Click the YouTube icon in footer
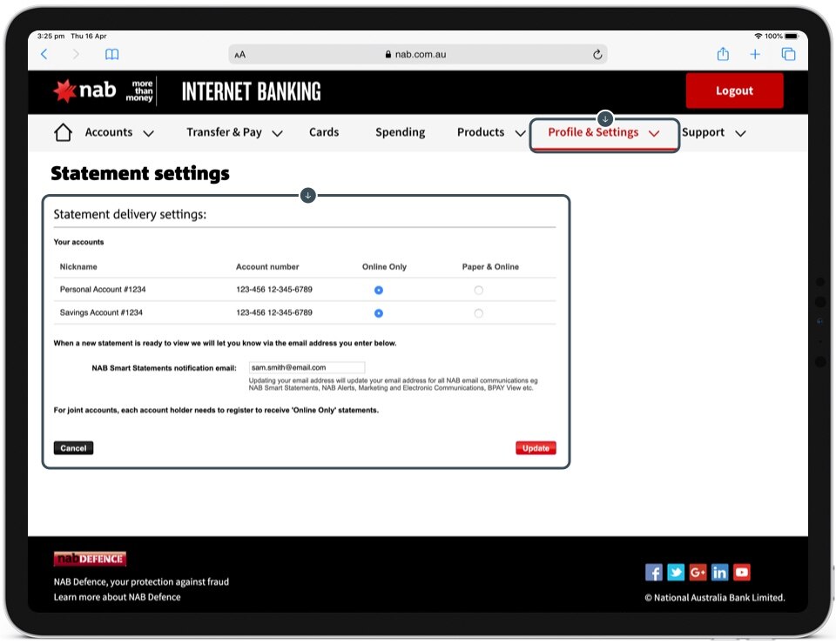This screenshot has height=644, width=836. pyautogui.click(x=741, y=572)
